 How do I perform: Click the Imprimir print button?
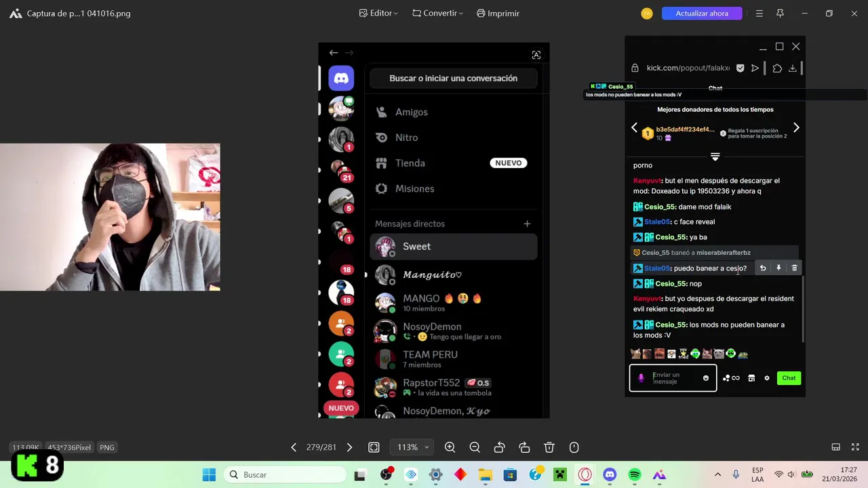coord(498,13)
